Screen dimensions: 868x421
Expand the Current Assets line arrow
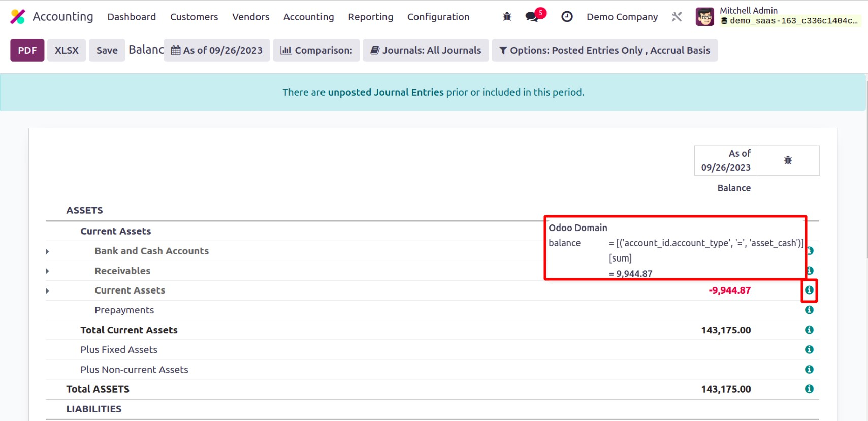[47, 291]
